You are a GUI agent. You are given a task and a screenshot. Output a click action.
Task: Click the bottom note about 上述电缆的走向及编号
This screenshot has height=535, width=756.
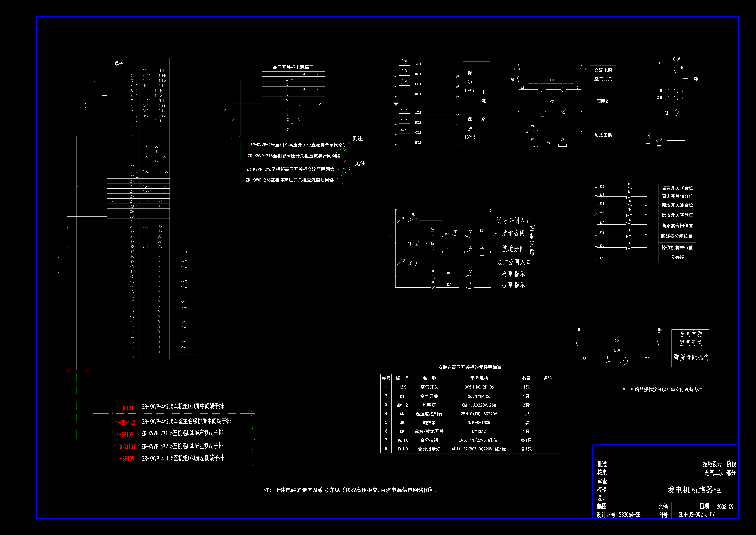click(x=350, y=490)
